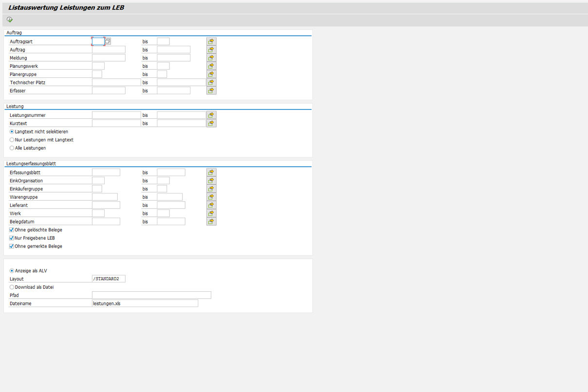The height and width of the screenshot is (392, 588).
Task: Click the Execute (Ausführen) clock icon
Action: (10, 19)
